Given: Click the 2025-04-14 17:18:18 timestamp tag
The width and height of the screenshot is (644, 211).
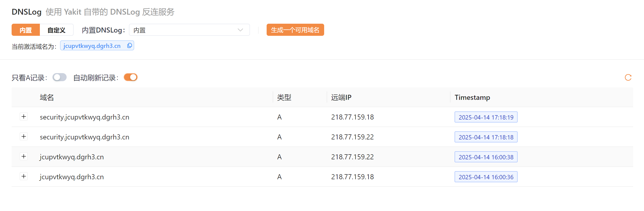Looking at the screenshot, I should (x=486, y=137).
